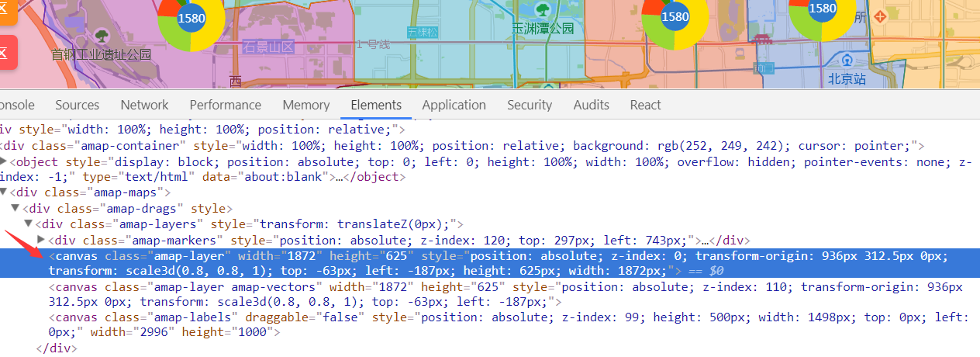Viewport: 980px width, 357px height.
Task: Open the Network tab
Action: pos(144,105)
